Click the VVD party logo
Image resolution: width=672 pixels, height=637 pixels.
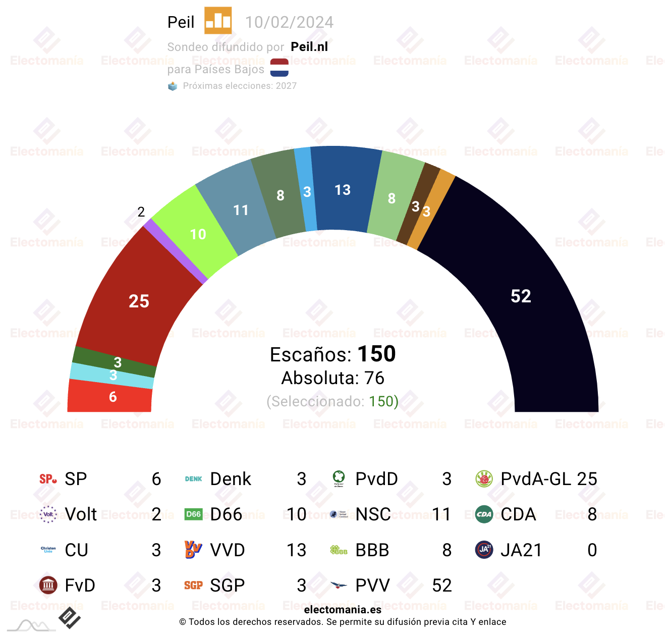click(193, 550)
